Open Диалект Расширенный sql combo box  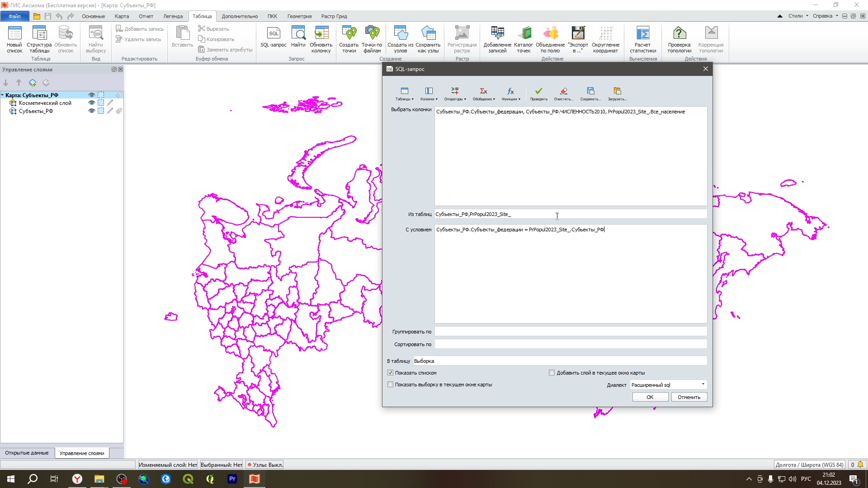pos(668,385)
